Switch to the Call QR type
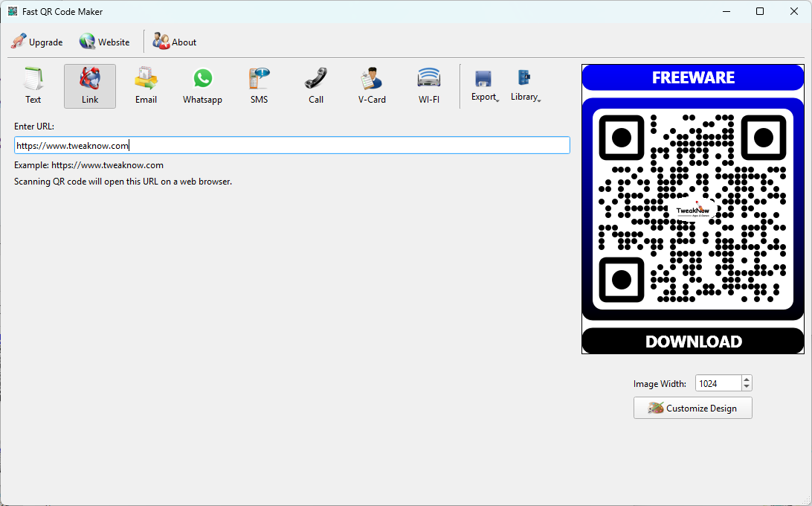812x506 pixels. click(x=316, y=86)
